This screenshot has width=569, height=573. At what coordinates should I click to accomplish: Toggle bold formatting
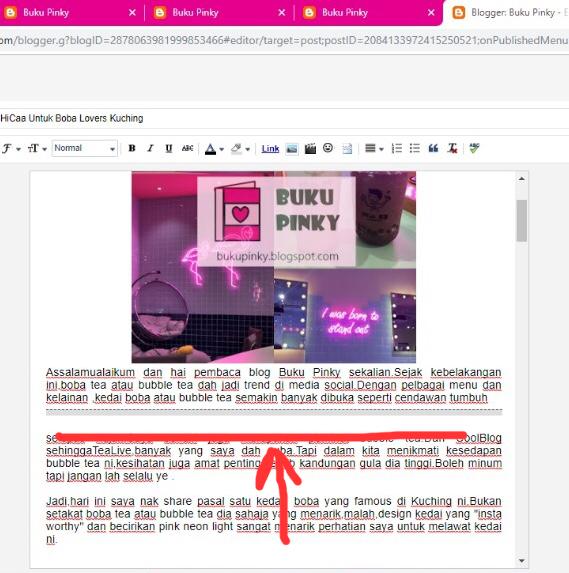[132, 148]
